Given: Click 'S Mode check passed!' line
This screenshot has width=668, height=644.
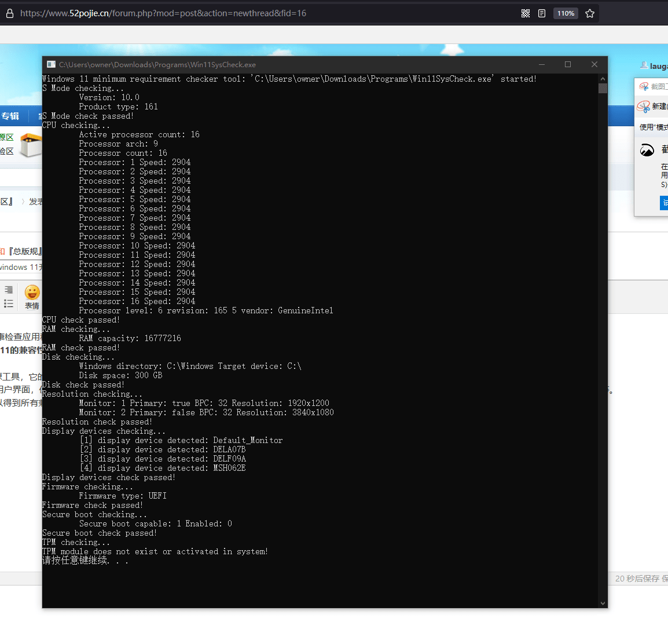Looking at the screenshot, I should [88, 116].
